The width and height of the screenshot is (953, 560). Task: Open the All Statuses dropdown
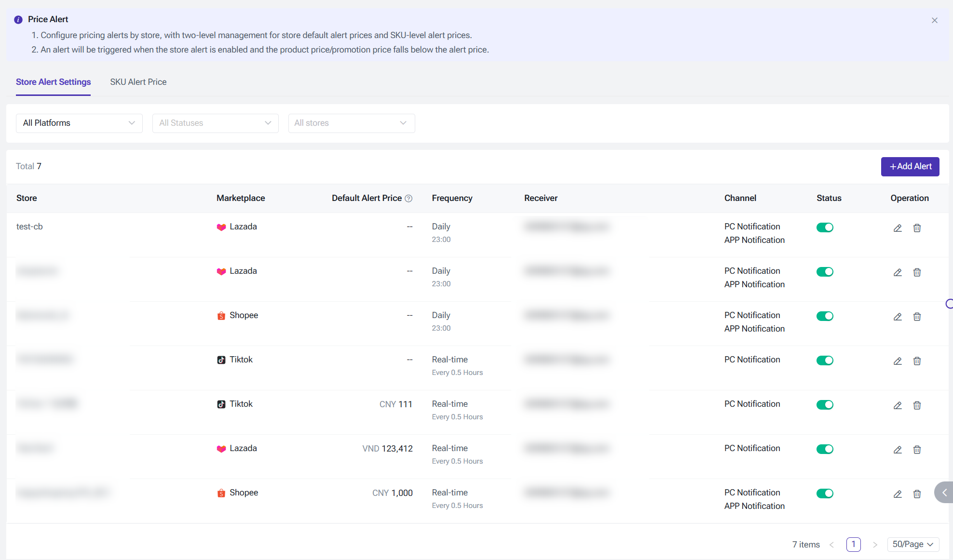pyautogui.click(x=215, y=123)
